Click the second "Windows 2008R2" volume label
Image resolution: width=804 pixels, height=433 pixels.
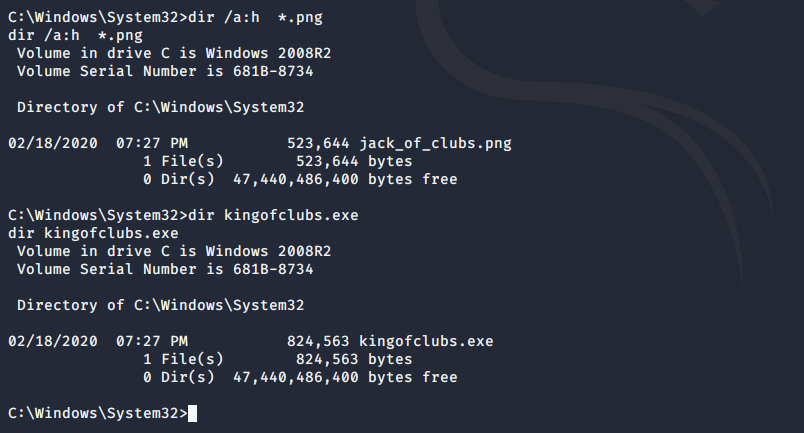[268, 251]
